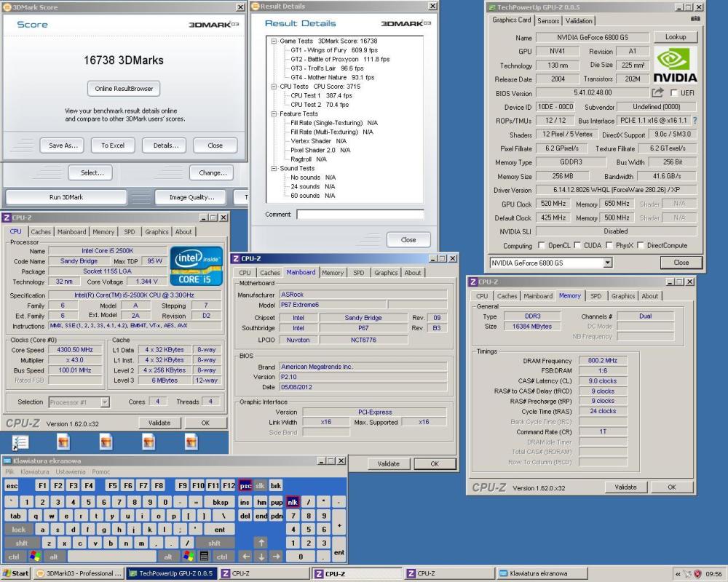Switch to GPU-Z Validation tab
This screenshot has height=582, width=728.
click(x=579, y=21)
